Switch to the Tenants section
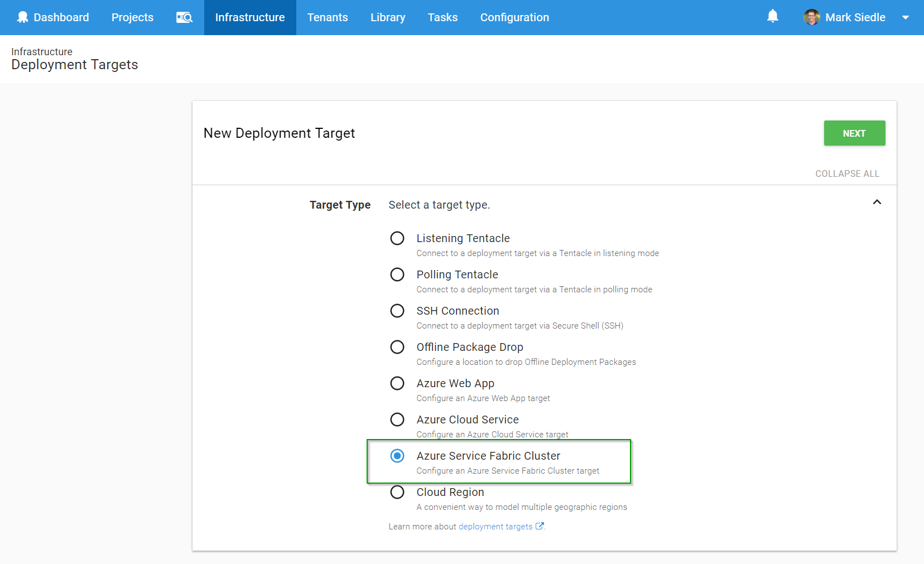This screenshot has height=564, width=924. click(x=328, y=17)
